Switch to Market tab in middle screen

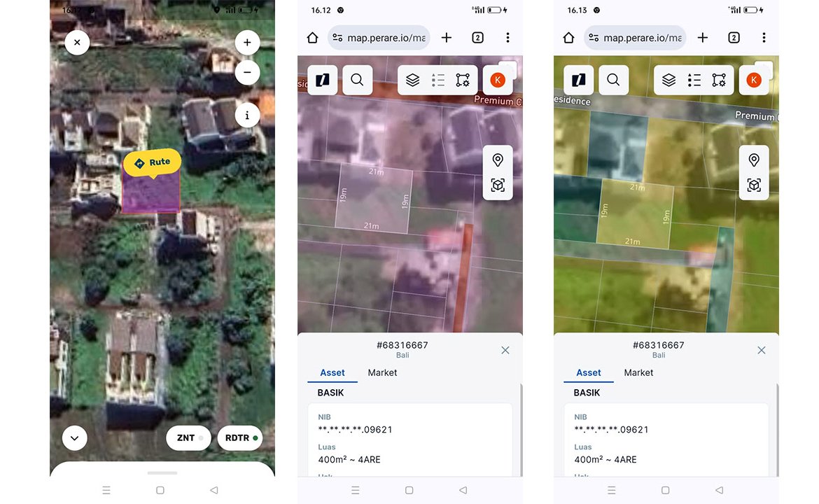(382, 373)
